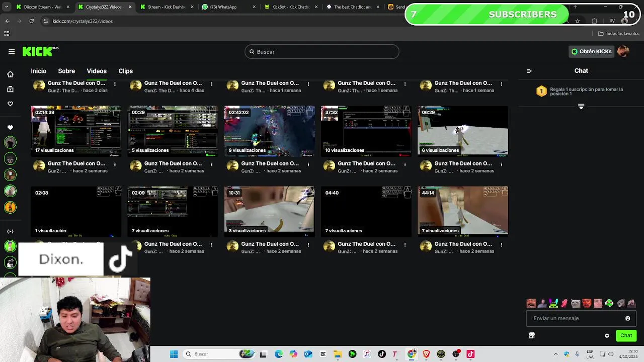Select the white cat emote
The height and width of the screenshot is (362, 644).
576,303
